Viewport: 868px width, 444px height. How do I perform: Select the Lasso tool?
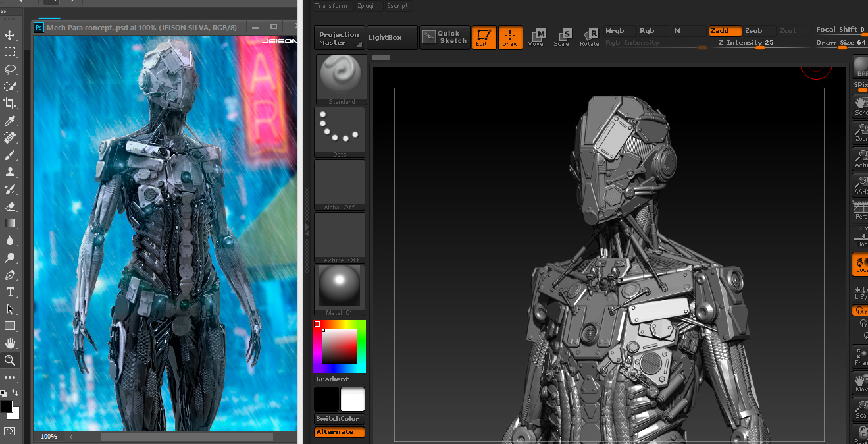point(10,69)
